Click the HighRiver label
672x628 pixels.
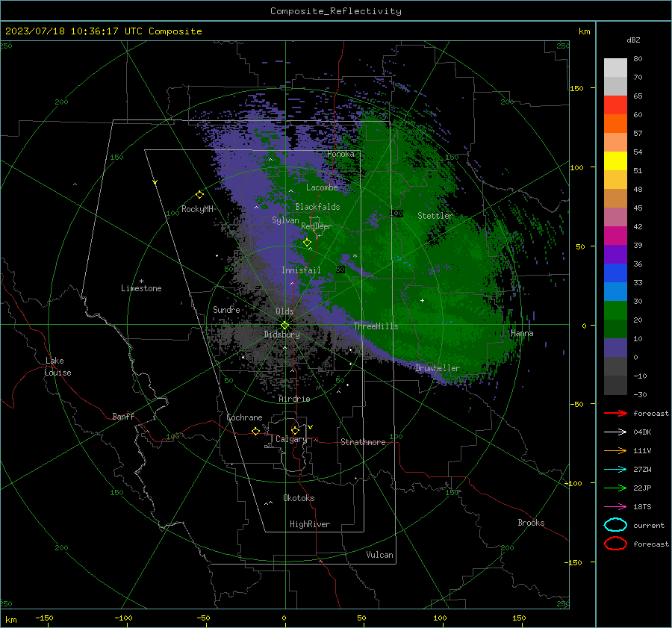[x=309, y=524]
